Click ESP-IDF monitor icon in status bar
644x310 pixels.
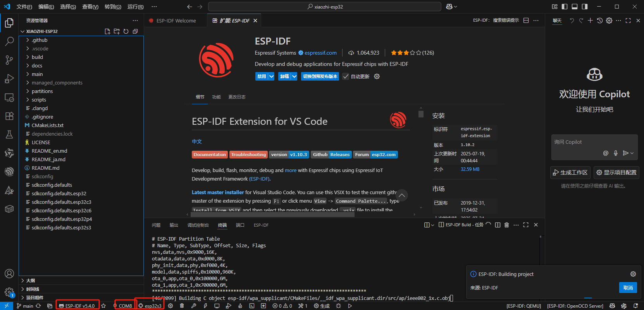pos(217,306)
